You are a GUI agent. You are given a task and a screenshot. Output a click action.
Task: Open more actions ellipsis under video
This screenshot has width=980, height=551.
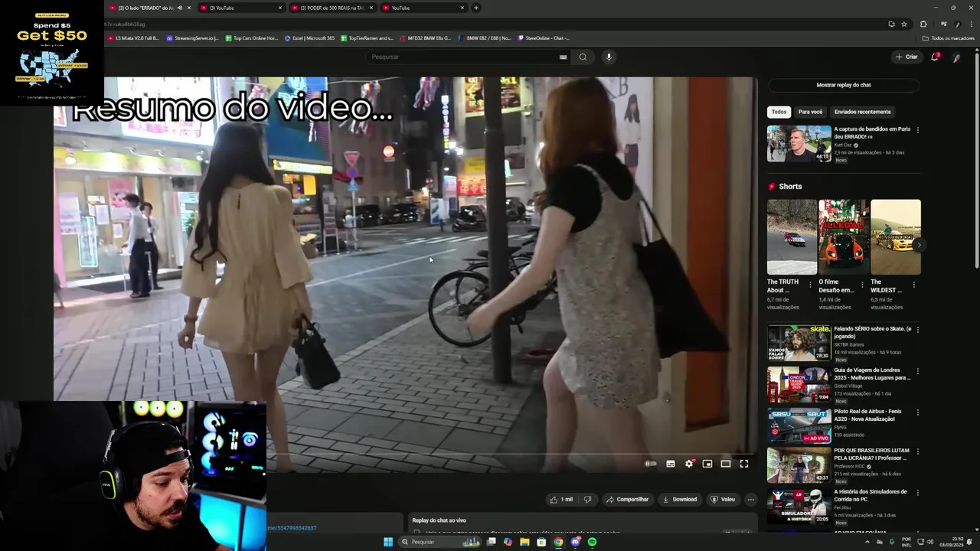pos(750,500)
